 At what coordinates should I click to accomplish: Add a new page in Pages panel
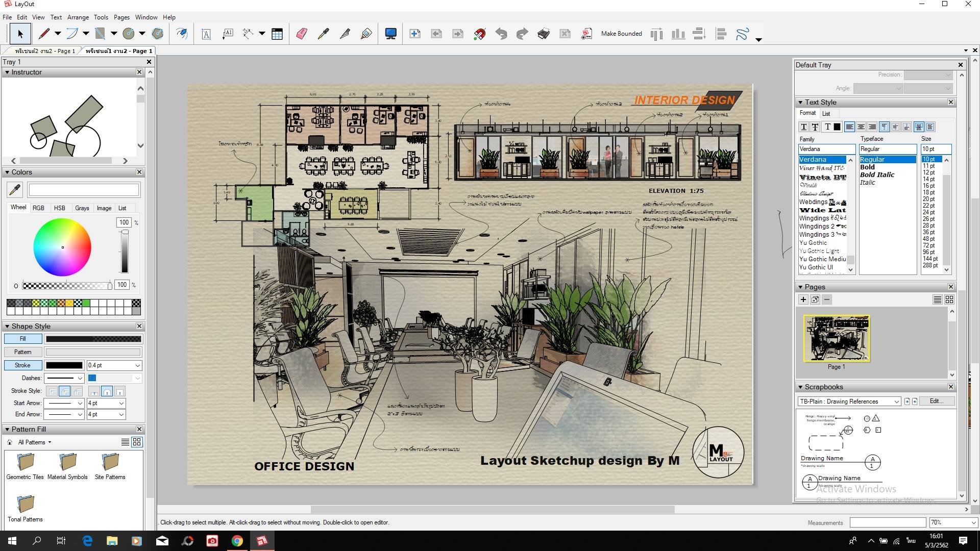coord(803,299)
